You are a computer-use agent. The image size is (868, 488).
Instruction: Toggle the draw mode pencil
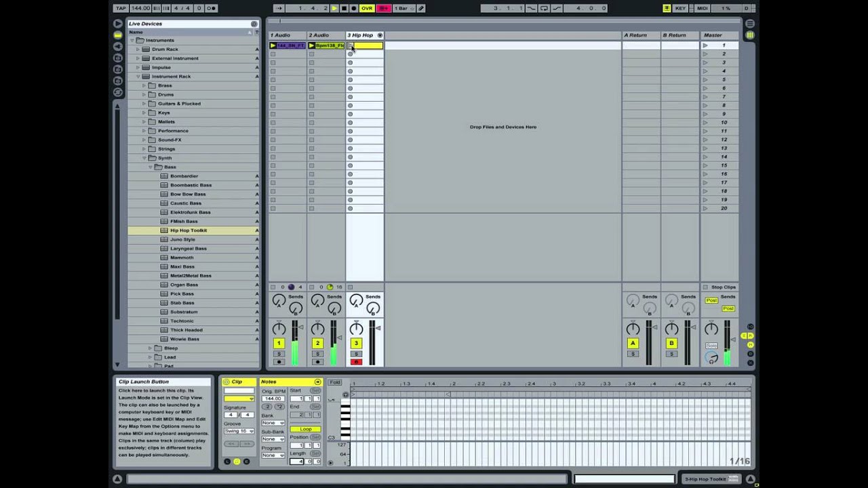pyautogui.click(x=421, y=8)
